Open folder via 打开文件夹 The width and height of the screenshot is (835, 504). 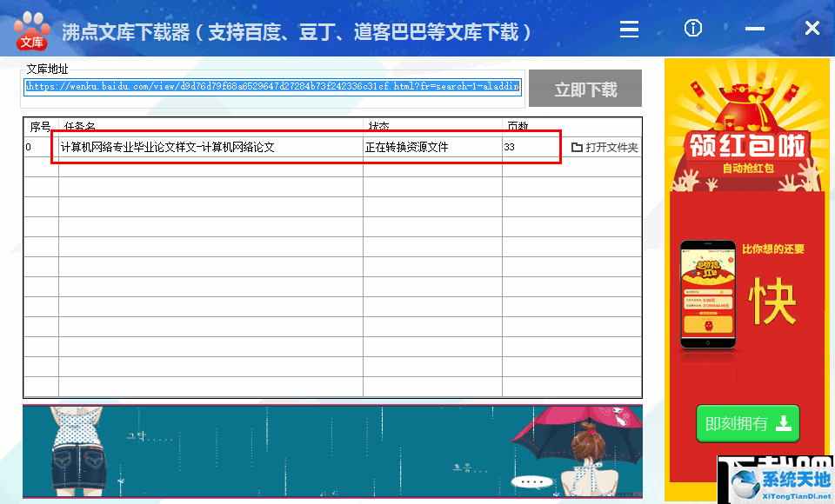pos(605,148)
